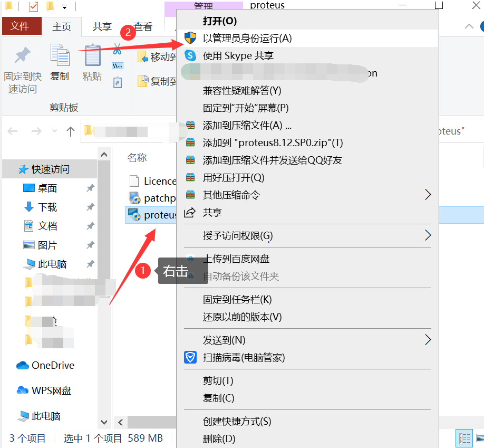The height and width of the screenshot is (448, 484).
Task: Click the Copy to folder icon
Action: pyautogui.click(x=143, y=81)
